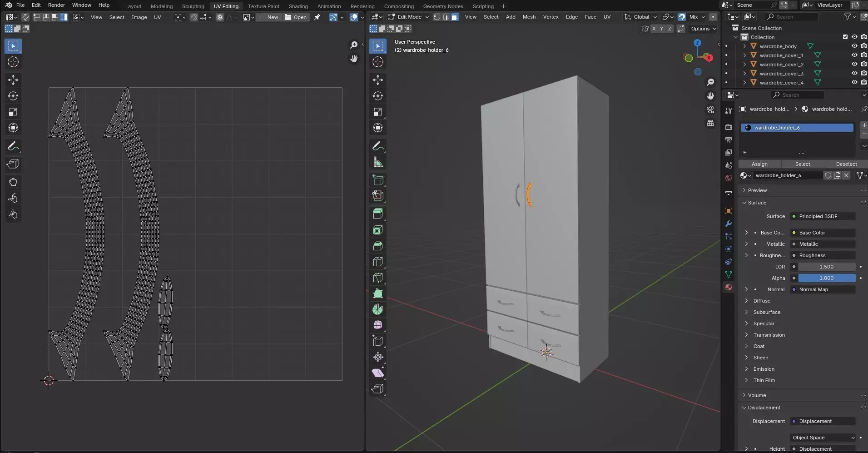868x453 pixels.
Task: Adjust the Alpha slider
Action: (x=827, y=278)
